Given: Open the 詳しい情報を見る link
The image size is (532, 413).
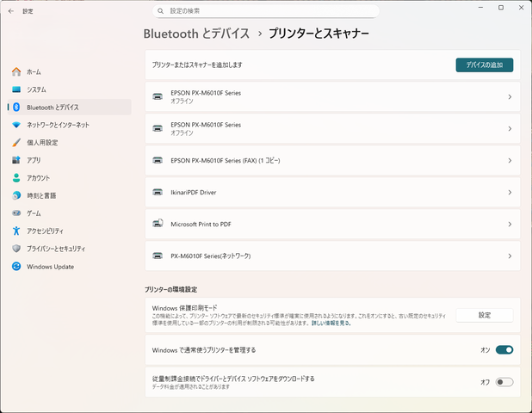Looking at the screenshot, I should tap(331, 324).
